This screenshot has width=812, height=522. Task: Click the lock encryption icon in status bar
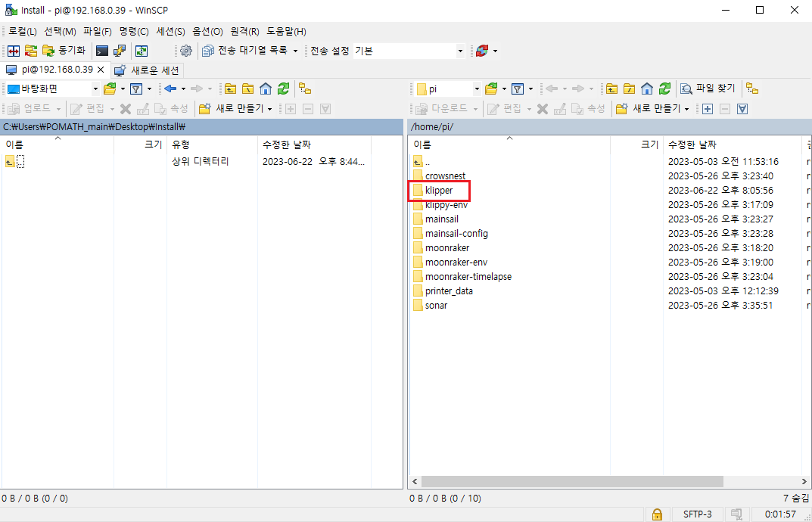click(657, 514)
